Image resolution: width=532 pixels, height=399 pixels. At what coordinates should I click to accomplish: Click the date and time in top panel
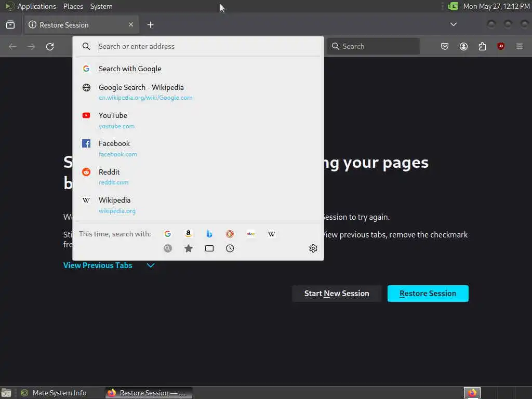click(x=496, y=6)
